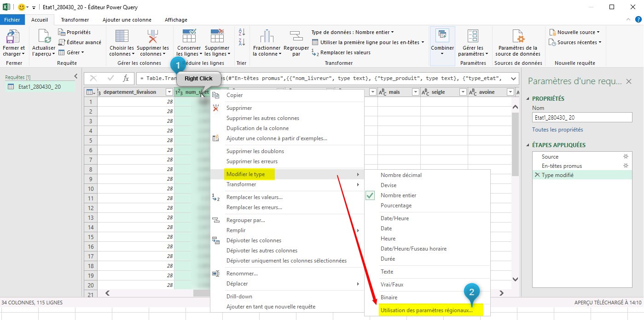Delete the Type modifié step
The width and height of the screenshot is (644, 320).
pos(537,175)
